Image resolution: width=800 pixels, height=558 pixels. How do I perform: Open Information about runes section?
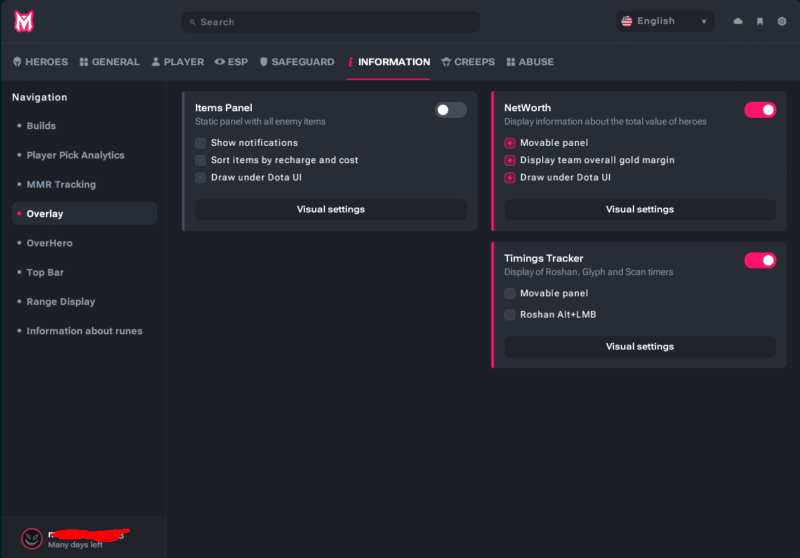(x=84, y=331)
